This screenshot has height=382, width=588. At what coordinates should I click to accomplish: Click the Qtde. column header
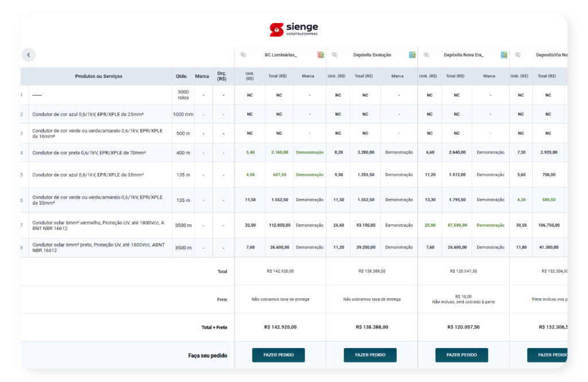pyautogui.click(x=181, y=76)
